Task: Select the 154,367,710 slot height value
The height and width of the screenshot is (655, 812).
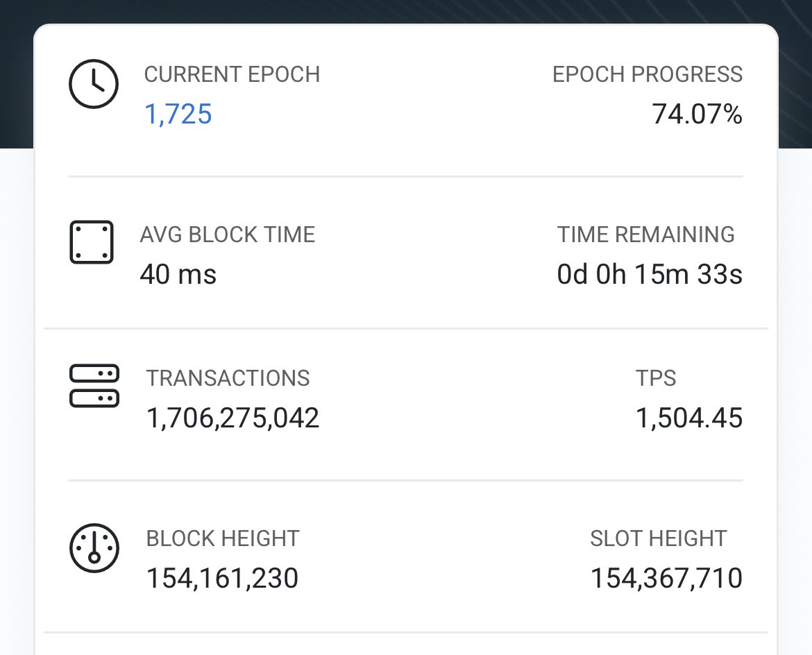Action: [x=666, y=579]
